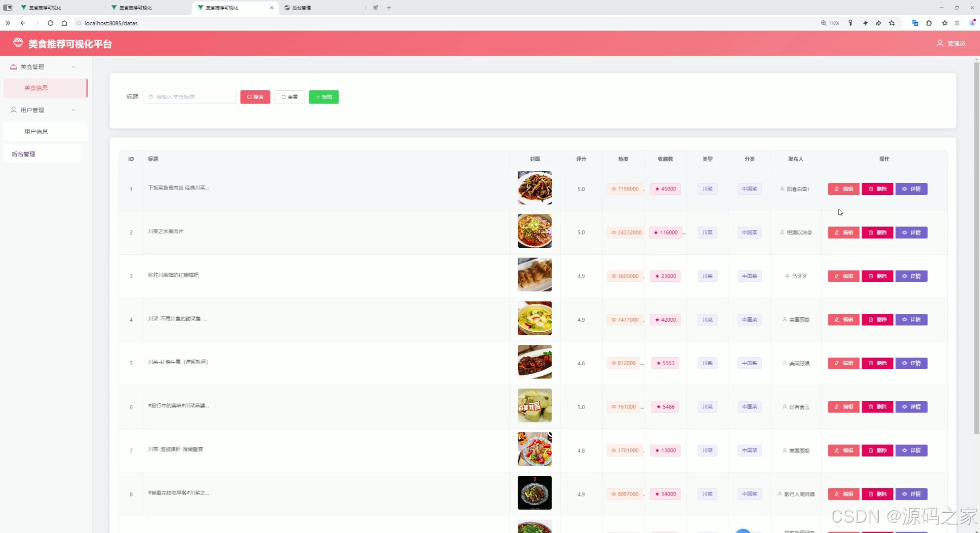Viewport: 980px width, 533px height.
Task: Click the red 搜索 search button
Action: pyautogui.click(x=255, y=97)
